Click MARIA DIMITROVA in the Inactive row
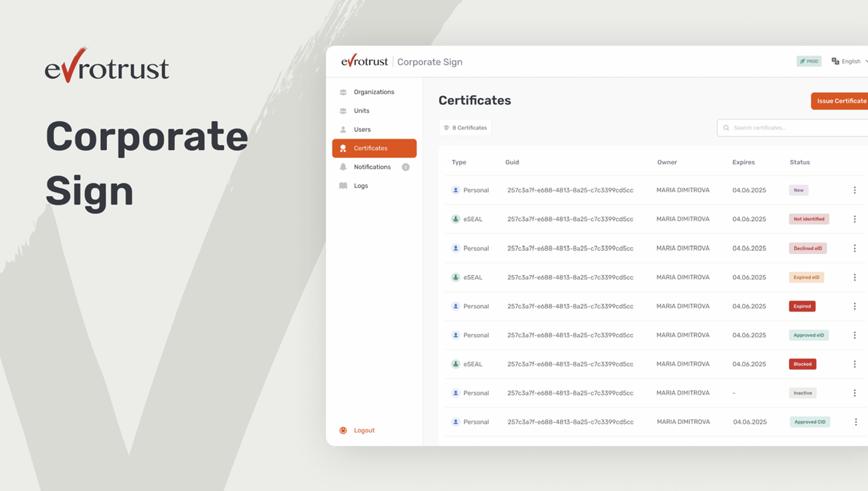Screen dimensions: 868x491 point(683,393)
